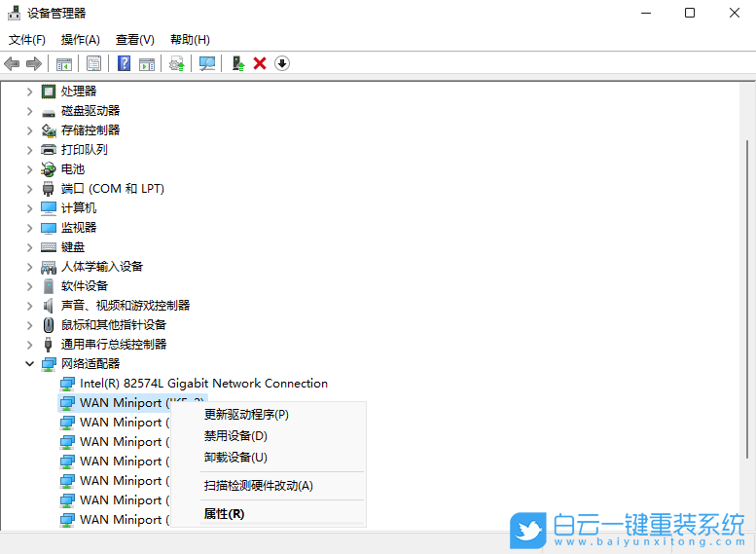The height and width of the screenshot is (554, 756).
Task: Click the Enable device toolbar icon
Action: click(238, 63)
